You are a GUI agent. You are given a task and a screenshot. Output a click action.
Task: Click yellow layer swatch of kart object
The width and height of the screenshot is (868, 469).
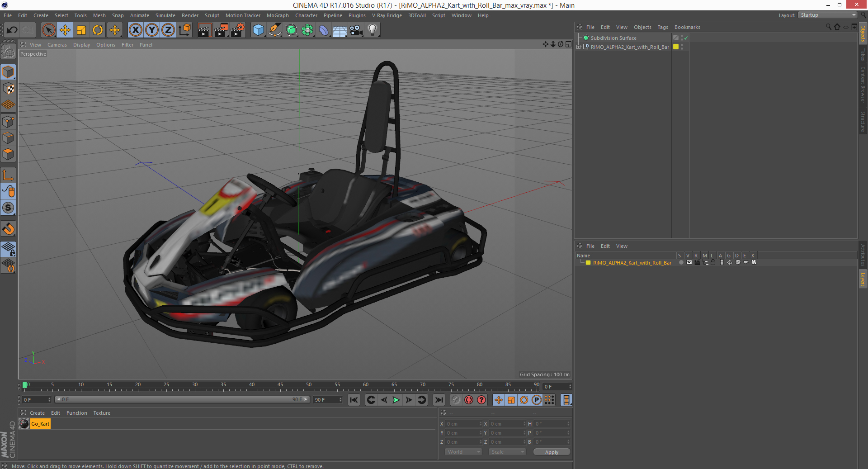tap(676, 47)
